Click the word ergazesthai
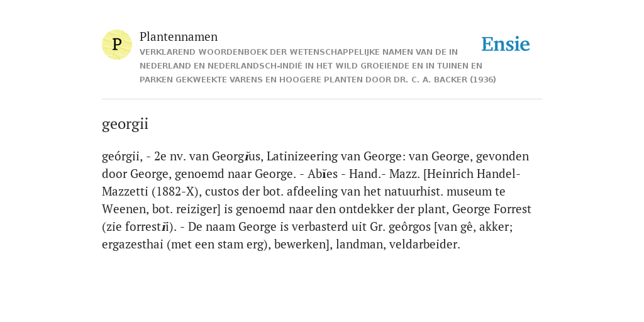The width and height of the screenshot is (644, 322). 132,245
